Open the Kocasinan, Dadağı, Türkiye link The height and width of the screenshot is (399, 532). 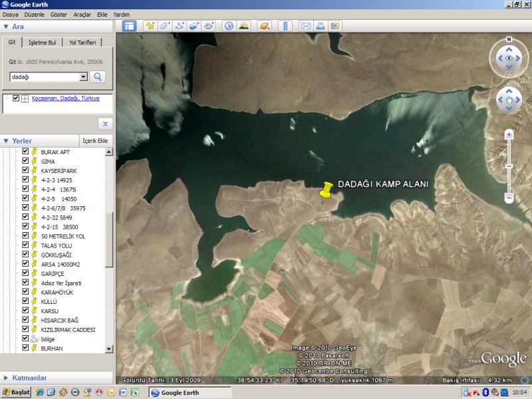coord(65,98)
